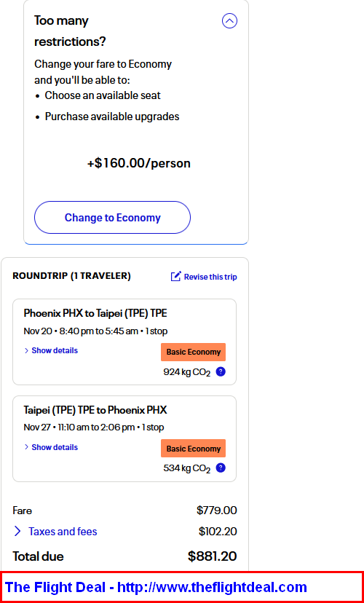The height and width of the screenshot is (603, 364).
Task: Click the Basic Economy badge on outbound flight
Action: [194, 352]
